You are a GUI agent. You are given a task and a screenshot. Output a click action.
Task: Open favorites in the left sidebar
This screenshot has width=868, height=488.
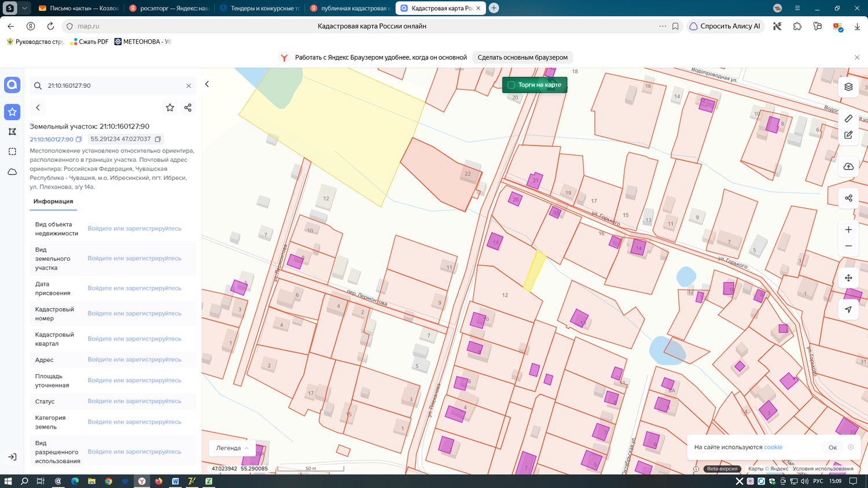pos(12,112)
